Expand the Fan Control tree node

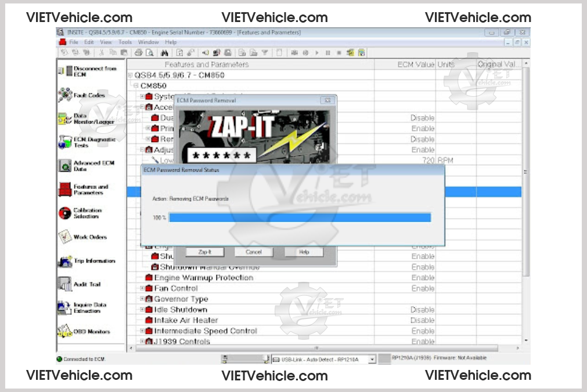[142, 288]
